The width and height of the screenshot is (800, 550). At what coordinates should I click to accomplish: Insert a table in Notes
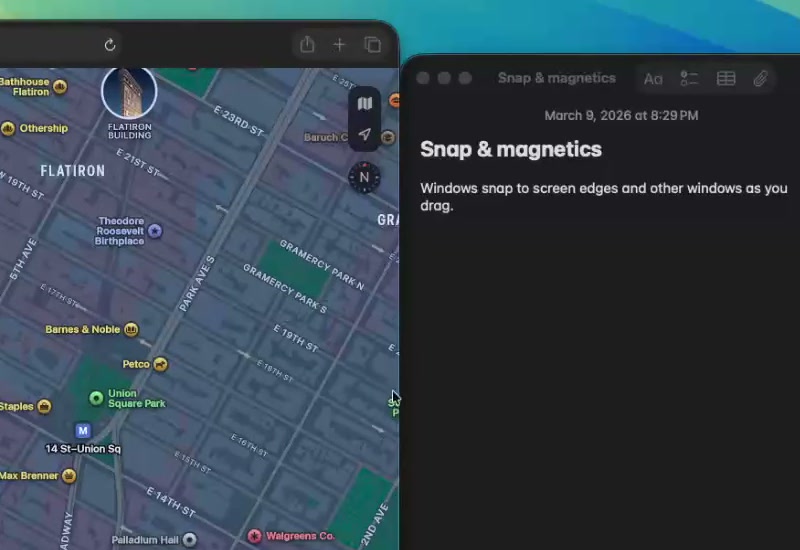coord(726,79)
